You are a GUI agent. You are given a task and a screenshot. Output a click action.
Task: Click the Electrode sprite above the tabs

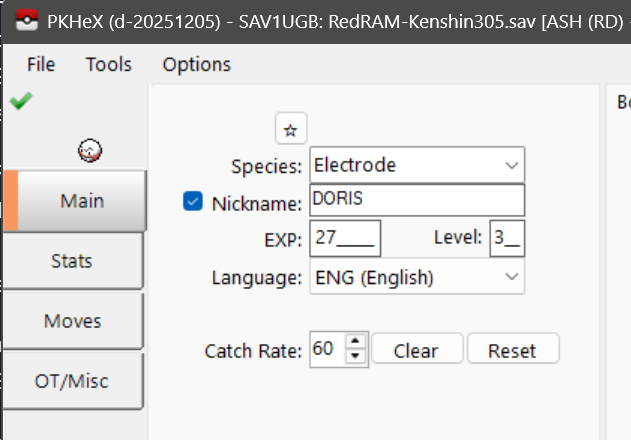pyautogui.click(x=90, y=150)
